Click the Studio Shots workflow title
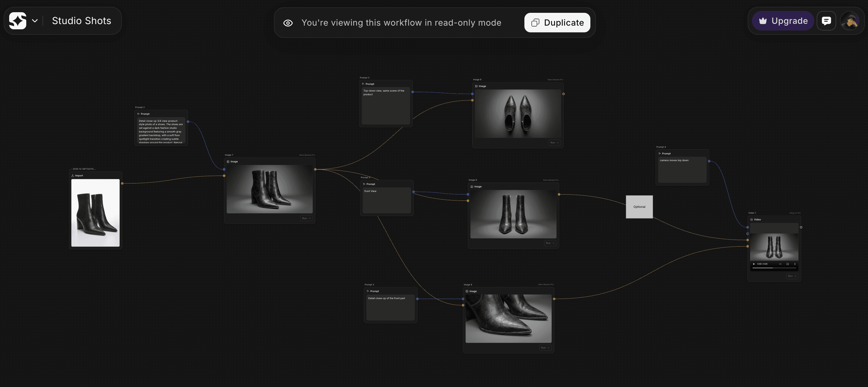868x387 pixels. (81, 20)
